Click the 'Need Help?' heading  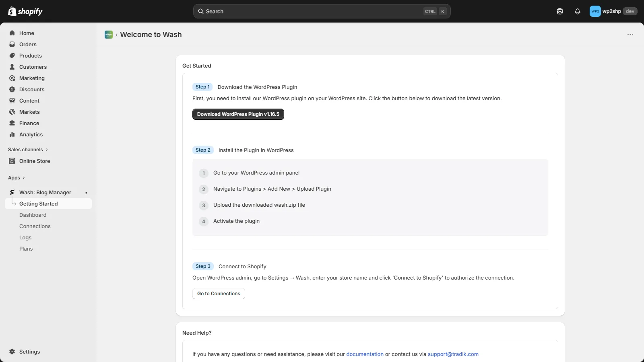[197, 333]
